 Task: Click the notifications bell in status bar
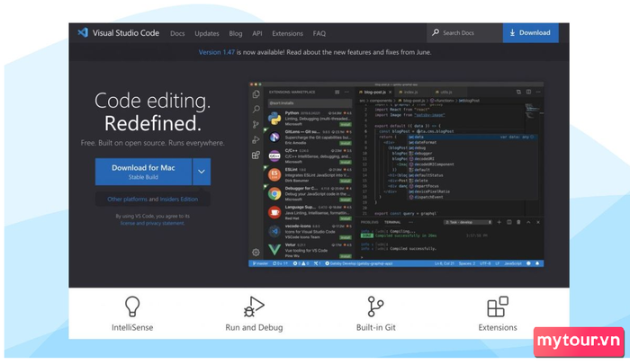[x=537, y=263]
